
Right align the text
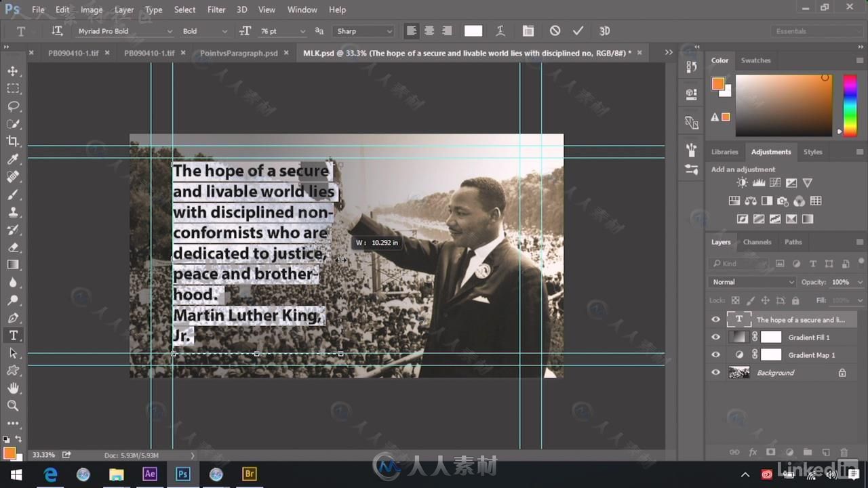447,31
